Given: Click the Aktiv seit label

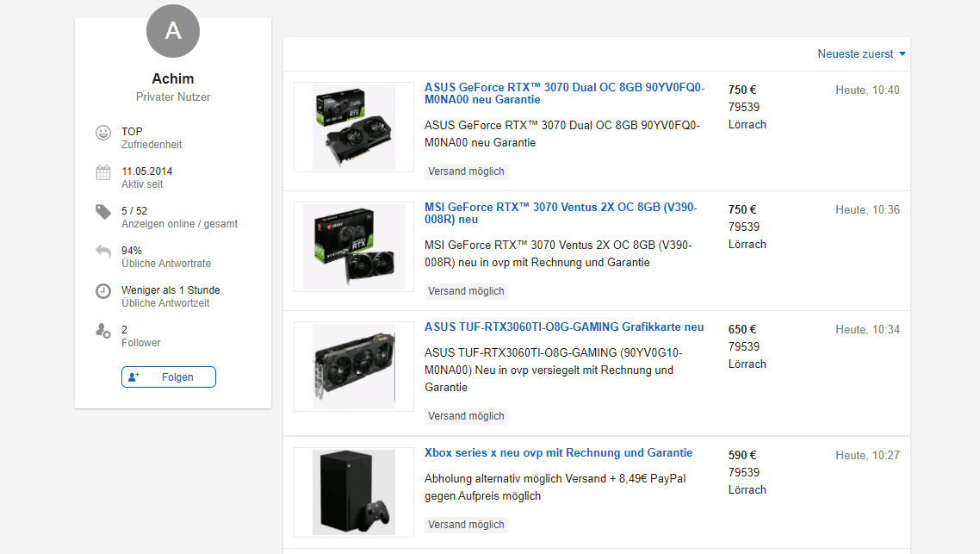Looking at the screenshot, I should (142, 184).
